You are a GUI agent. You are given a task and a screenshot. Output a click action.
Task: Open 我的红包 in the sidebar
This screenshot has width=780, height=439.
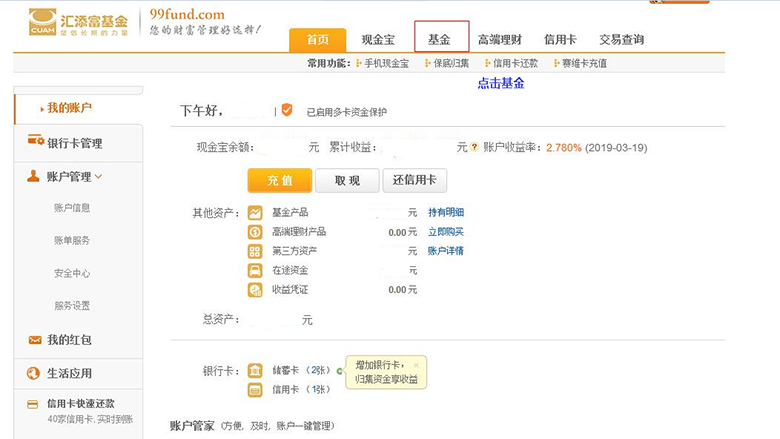pyautogui.click(x=68, y=340)
